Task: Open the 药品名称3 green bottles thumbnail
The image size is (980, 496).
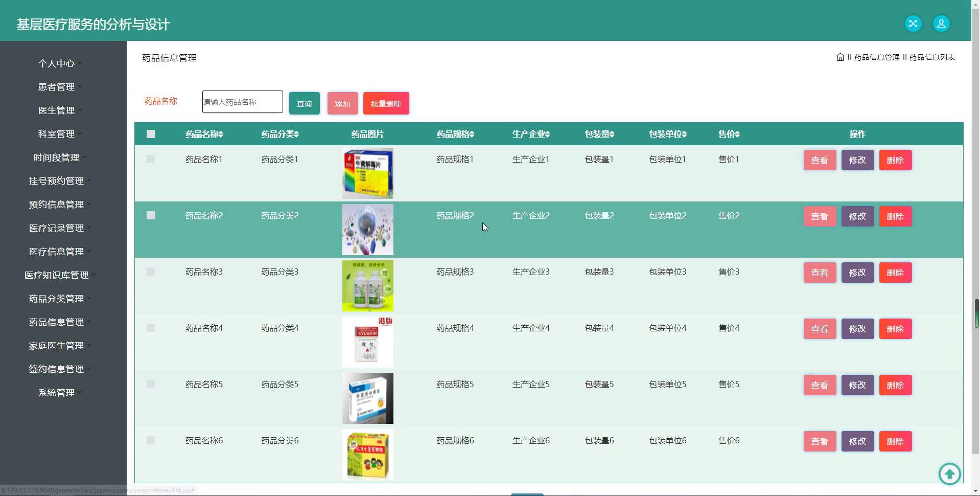Action: tap(368, 286)
